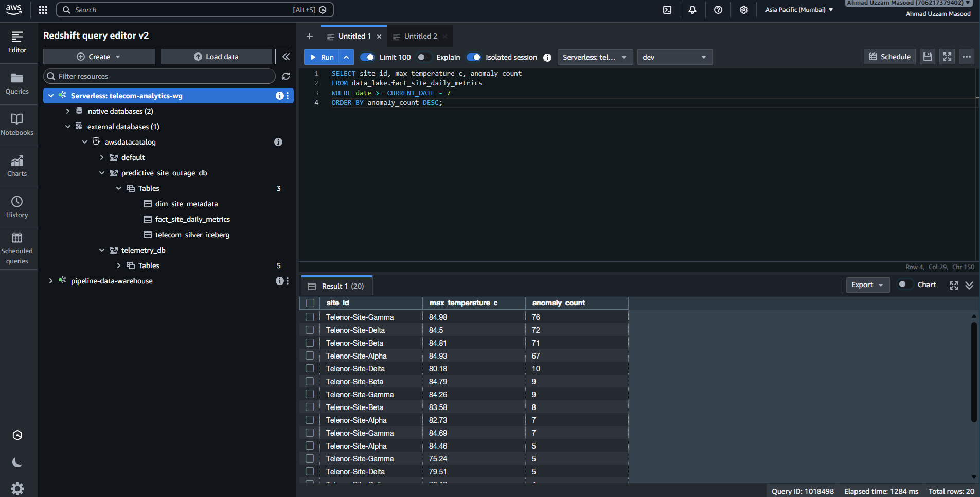Refresh the resources list
The height and width of the screenshot is (497, 980).
point(286,76)
